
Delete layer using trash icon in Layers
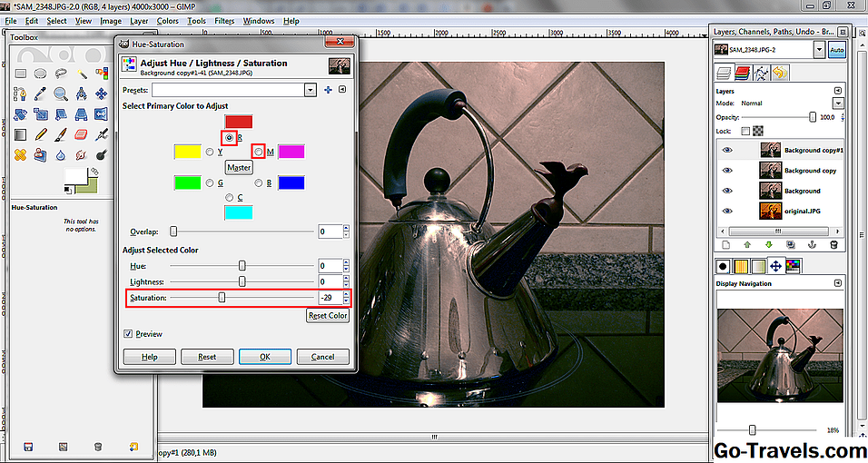tap(833, 245)
